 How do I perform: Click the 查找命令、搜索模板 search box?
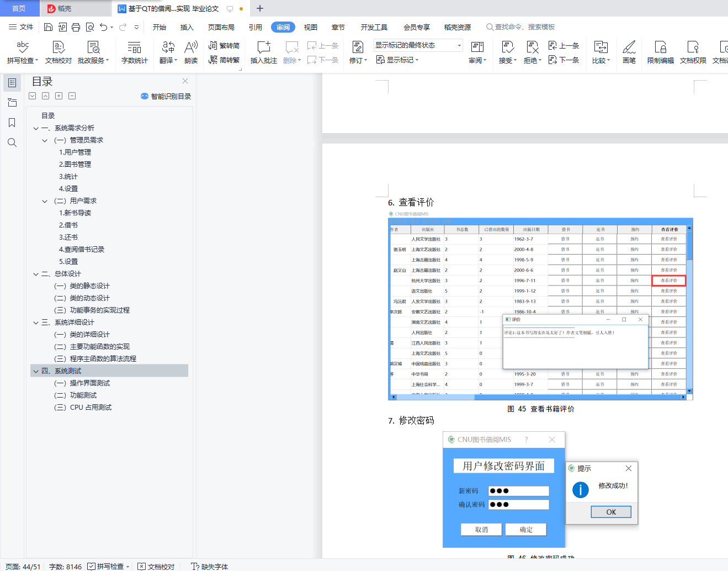pos(520,27)
